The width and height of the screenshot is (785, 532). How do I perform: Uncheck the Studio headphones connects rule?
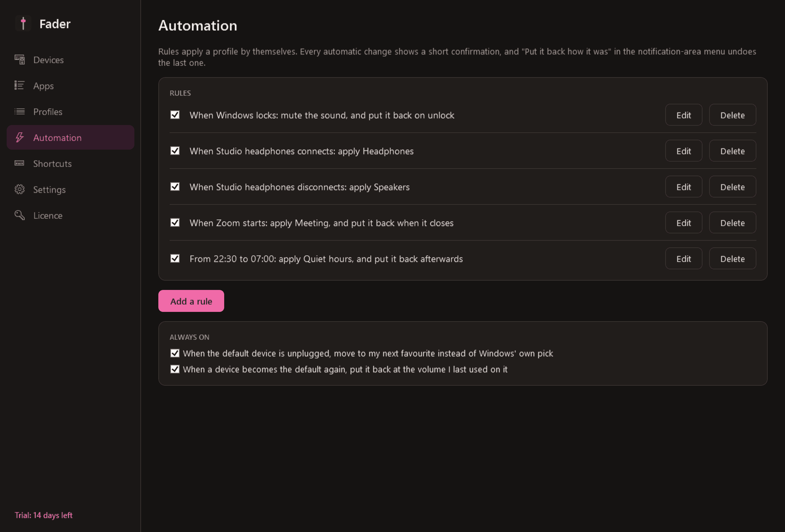click(175, 151)
